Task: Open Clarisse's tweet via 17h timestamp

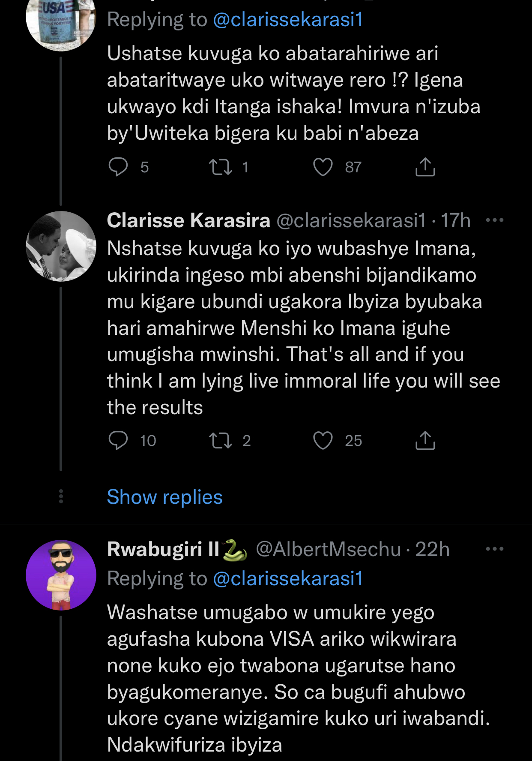Action: pos(455,220)
